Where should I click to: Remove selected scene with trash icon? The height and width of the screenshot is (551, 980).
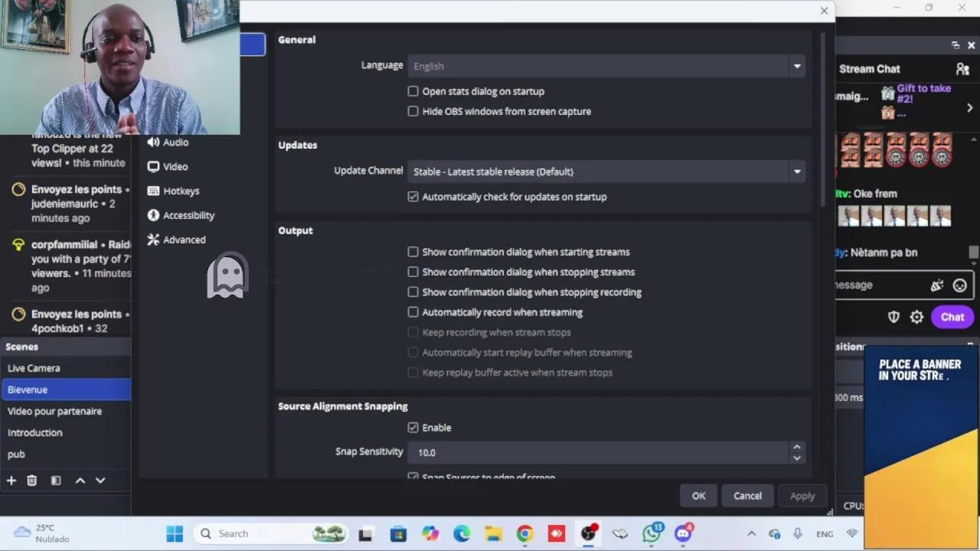(32, 481)
